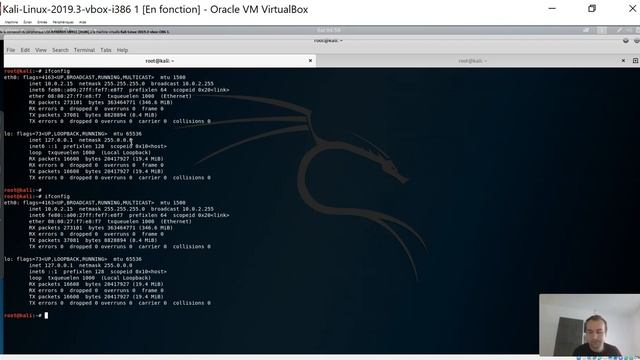640x360 pixels.
Task: Click 'inet 127.0.0.1' in the lower output
Action: [51, 265]
